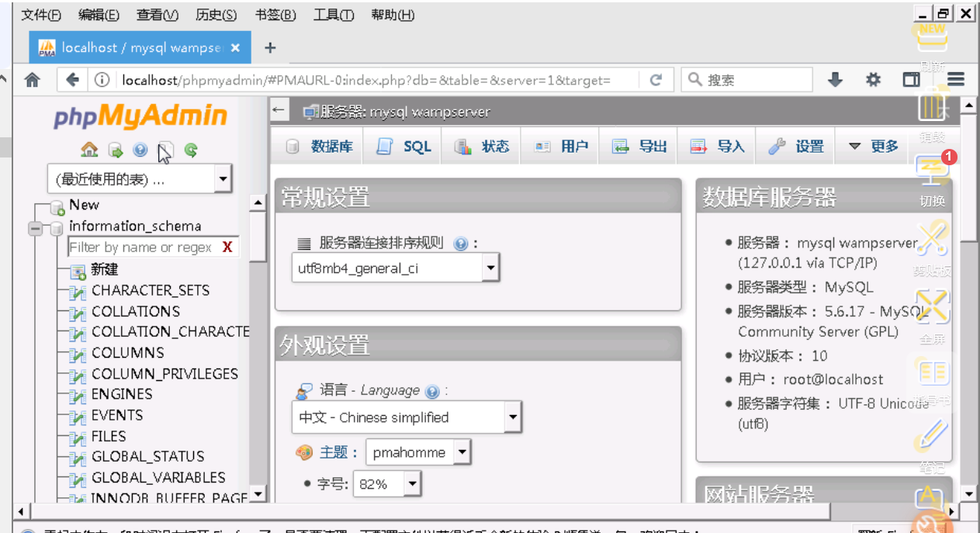This screenshot has height=533, width=980.
Task: Open a new browser tab with plus
Action: pos(270,48)
